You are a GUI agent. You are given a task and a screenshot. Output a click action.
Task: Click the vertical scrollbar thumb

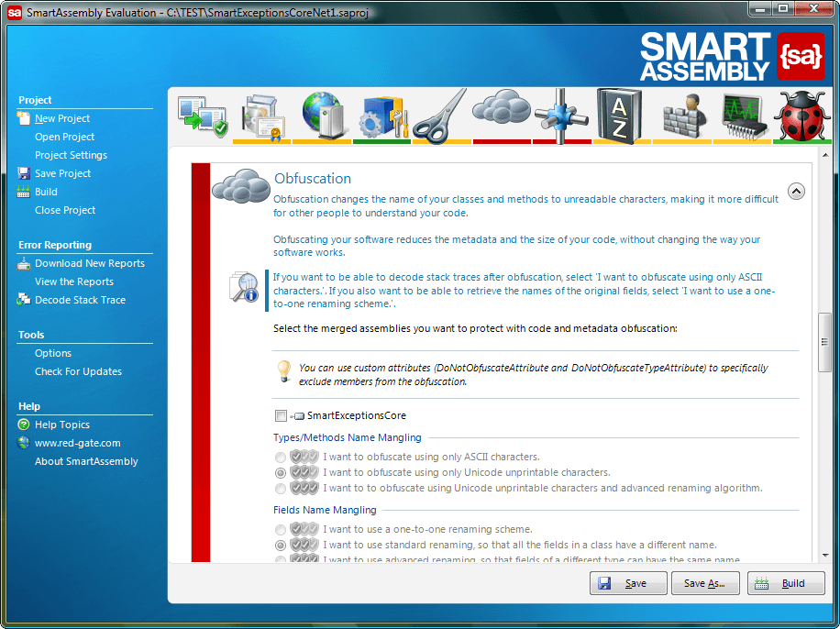pos(824,341)
